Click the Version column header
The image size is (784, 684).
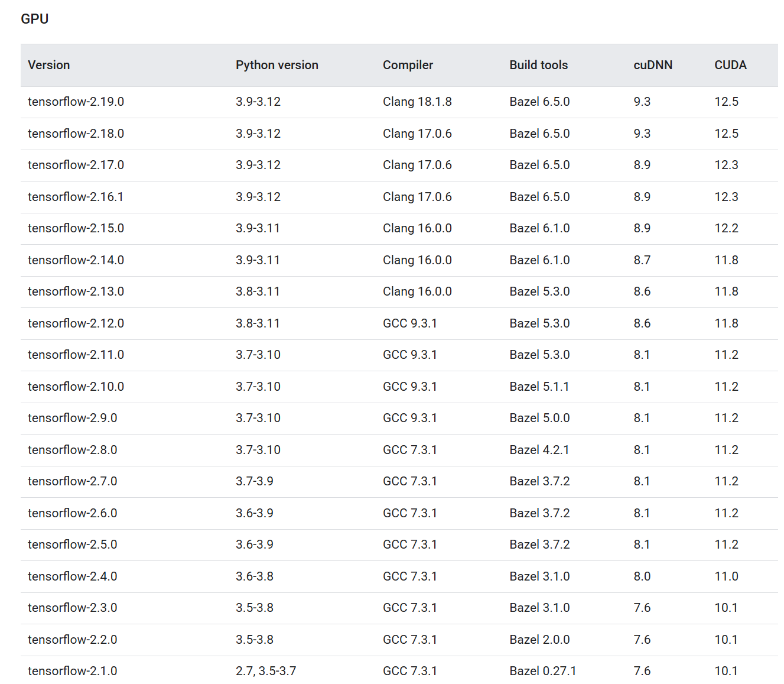point(49,65)
